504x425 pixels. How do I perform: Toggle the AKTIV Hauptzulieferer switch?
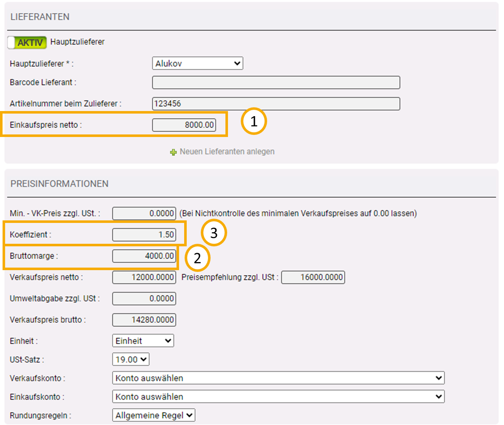coord(27,42)
